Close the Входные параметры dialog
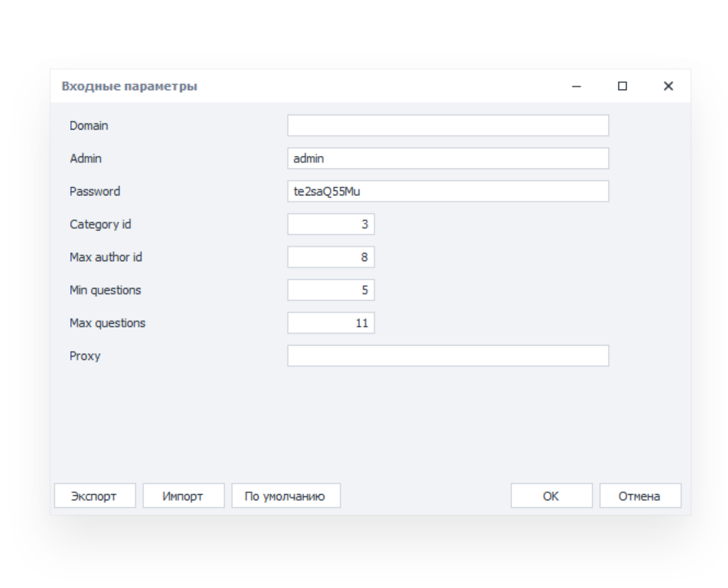Viewport: 728px width, 588px height. coord(669,86)
